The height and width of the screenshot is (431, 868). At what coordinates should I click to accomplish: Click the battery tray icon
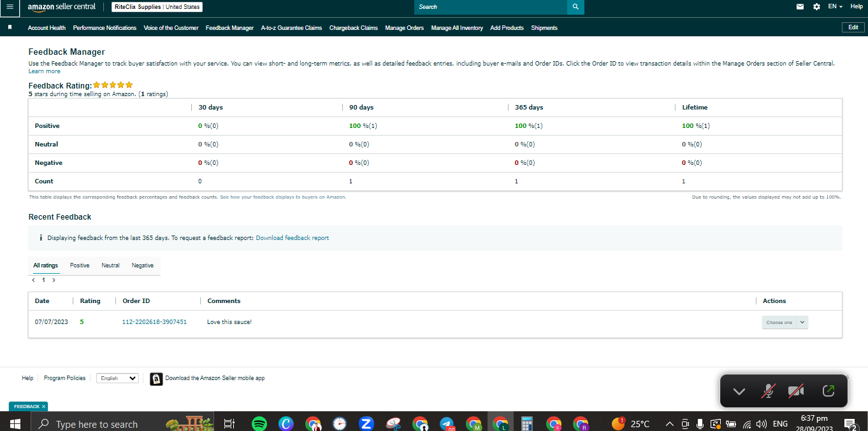[731, 424]
